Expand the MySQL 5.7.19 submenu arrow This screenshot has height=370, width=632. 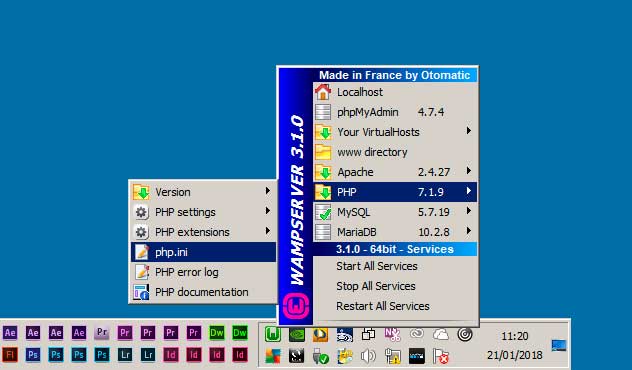point(468,211)
